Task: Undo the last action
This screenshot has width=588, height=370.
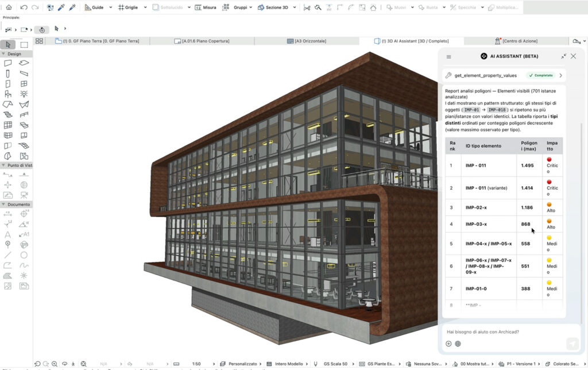Action: [x=24, y=7]
